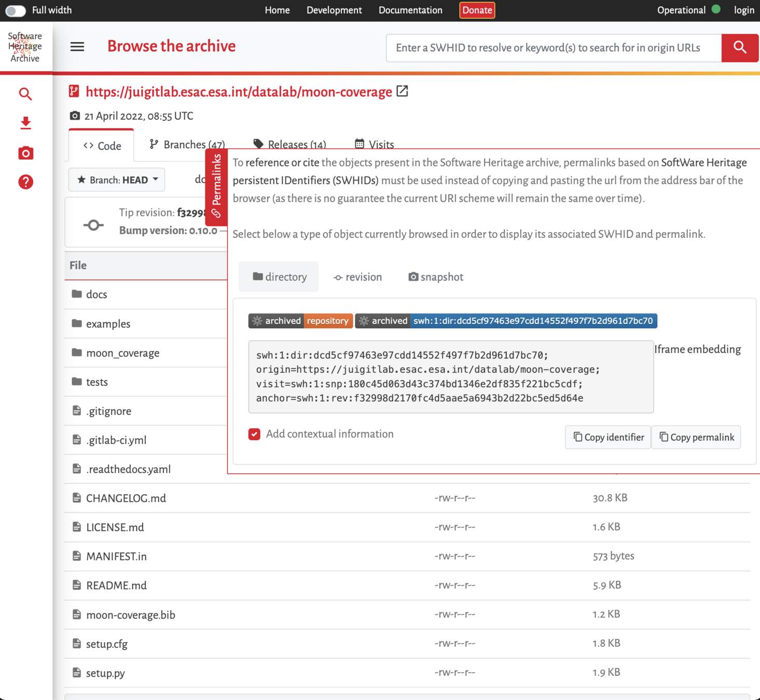Click the login link
760x700 pixels.
[744, 10]
